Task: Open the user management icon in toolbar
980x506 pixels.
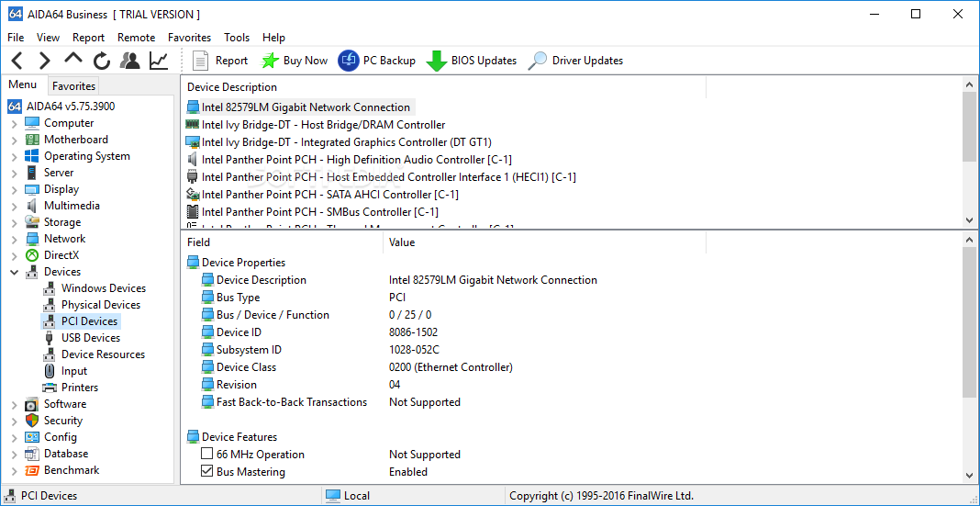Action: pyautogui.click(x=130, y=61)
